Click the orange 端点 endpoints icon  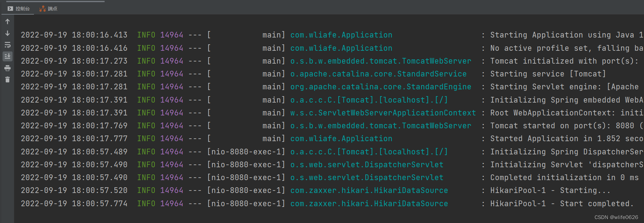43,9
